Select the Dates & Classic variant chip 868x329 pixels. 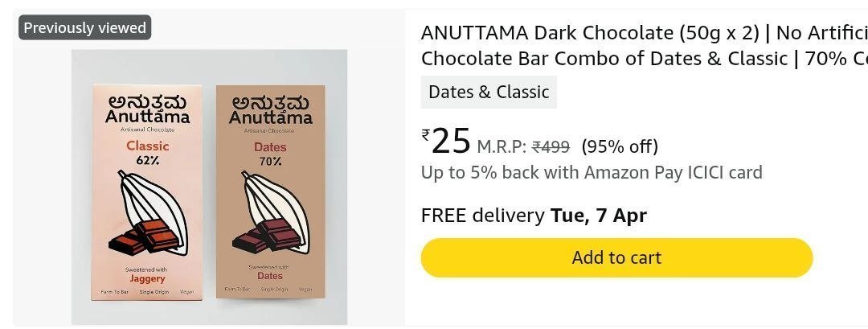(x=489, y=92)
